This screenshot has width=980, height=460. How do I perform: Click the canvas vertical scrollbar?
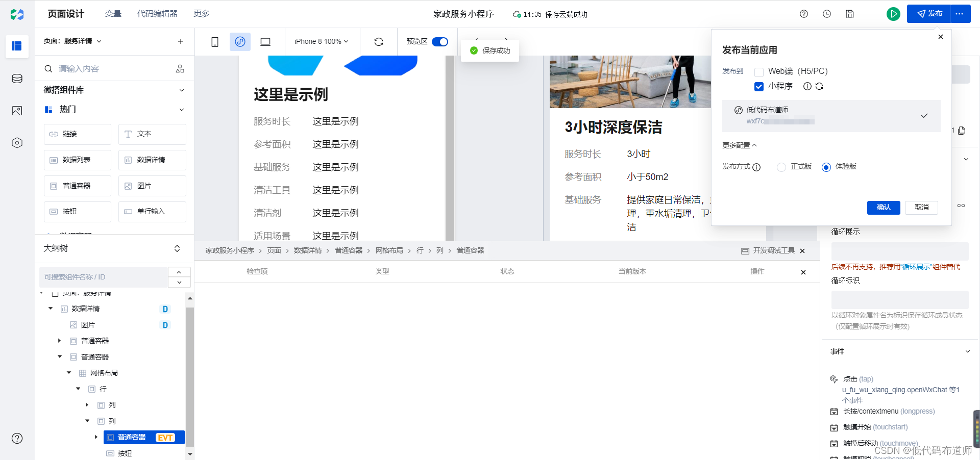click(450, 148)
